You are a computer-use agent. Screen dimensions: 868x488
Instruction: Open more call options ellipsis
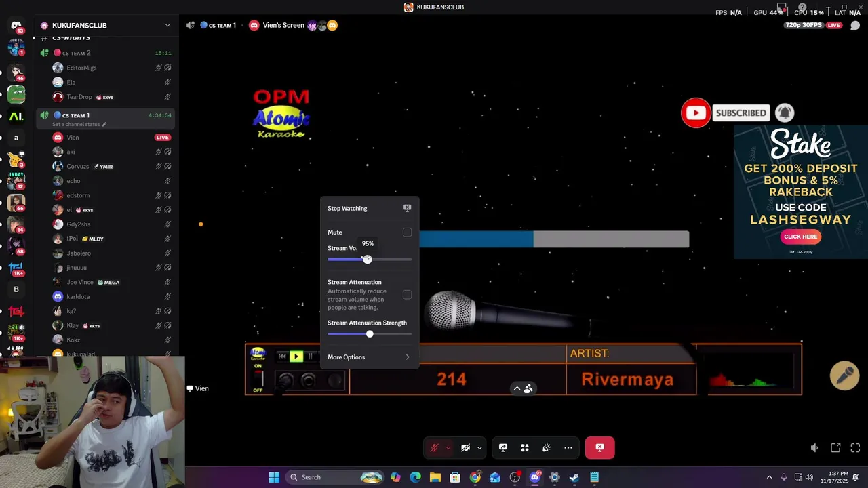pyautogui.click(x=568, y=447)
